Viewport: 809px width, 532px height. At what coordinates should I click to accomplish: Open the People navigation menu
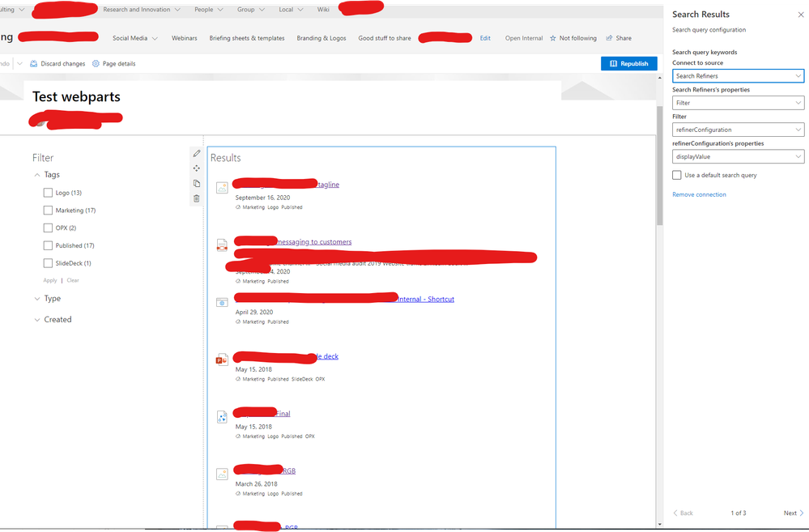tap(209, 9)
